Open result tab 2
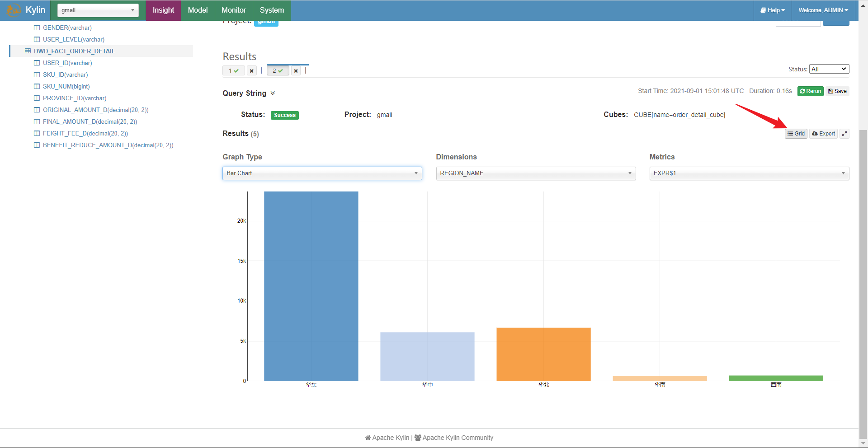868x448 pixels. click(278, 70)
